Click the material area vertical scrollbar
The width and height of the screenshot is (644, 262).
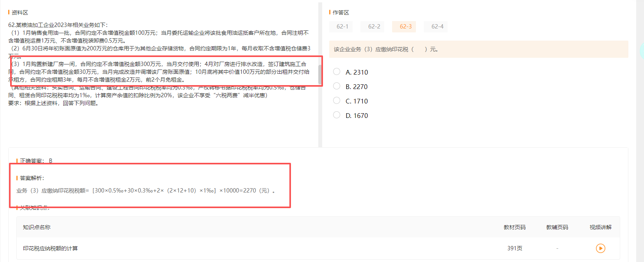tap(320, 74)
